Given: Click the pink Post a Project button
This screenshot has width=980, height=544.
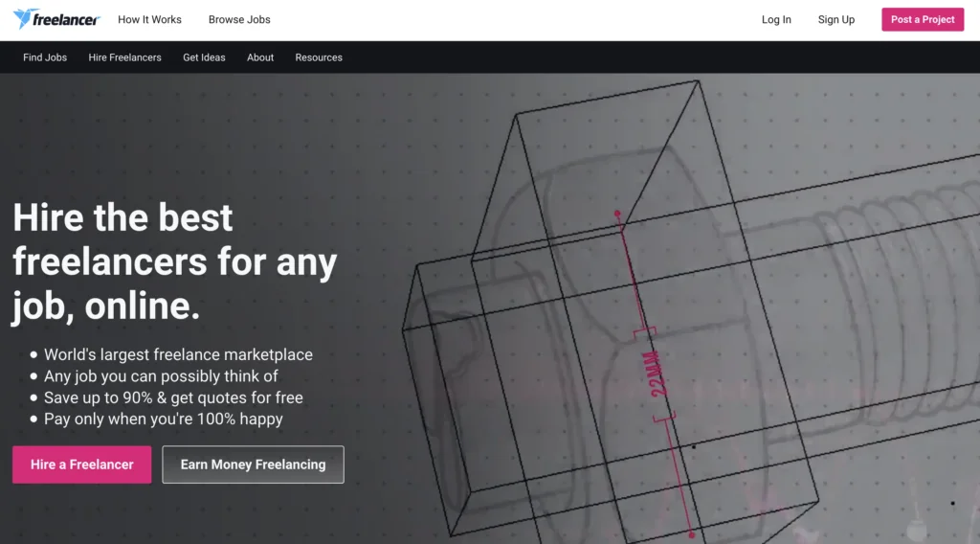Looking at the screenshot, I should (923, 19).
